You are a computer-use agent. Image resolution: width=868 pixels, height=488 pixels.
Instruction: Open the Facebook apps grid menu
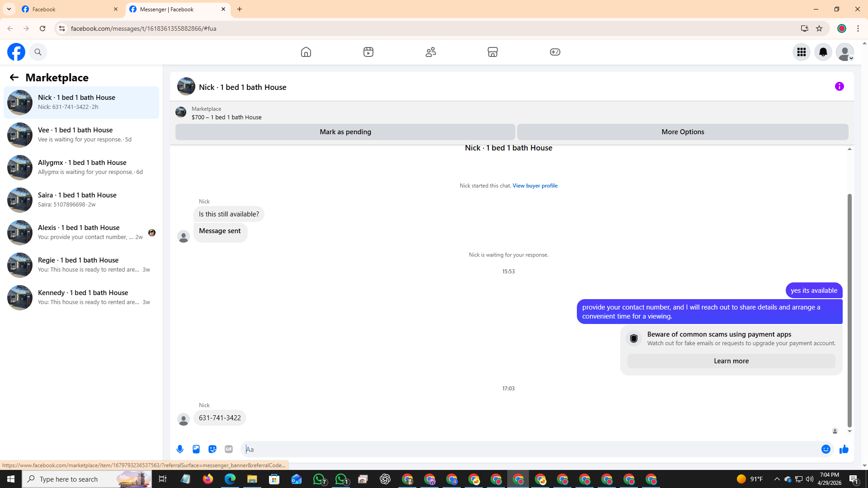click(801, 52)
